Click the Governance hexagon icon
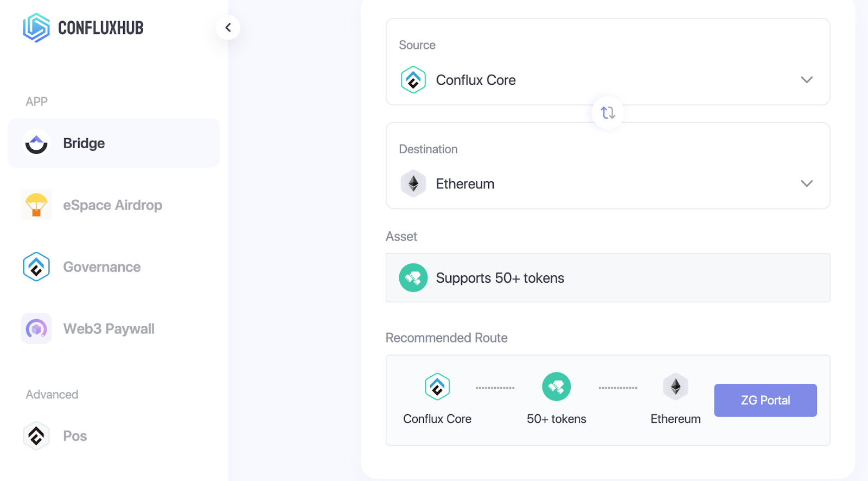This screenshot has height=481, width=868. [x=36, y=267]
